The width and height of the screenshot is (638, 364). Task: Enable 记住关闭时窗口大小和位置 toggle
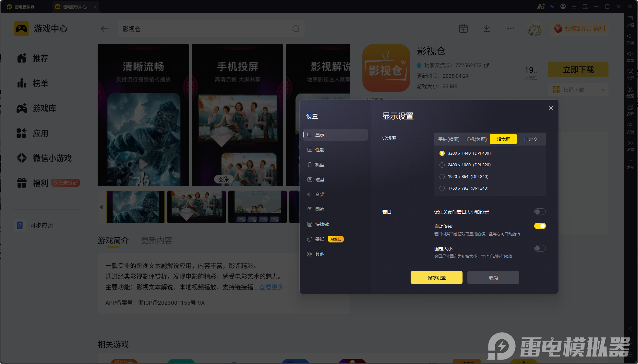tap(540, 212)
